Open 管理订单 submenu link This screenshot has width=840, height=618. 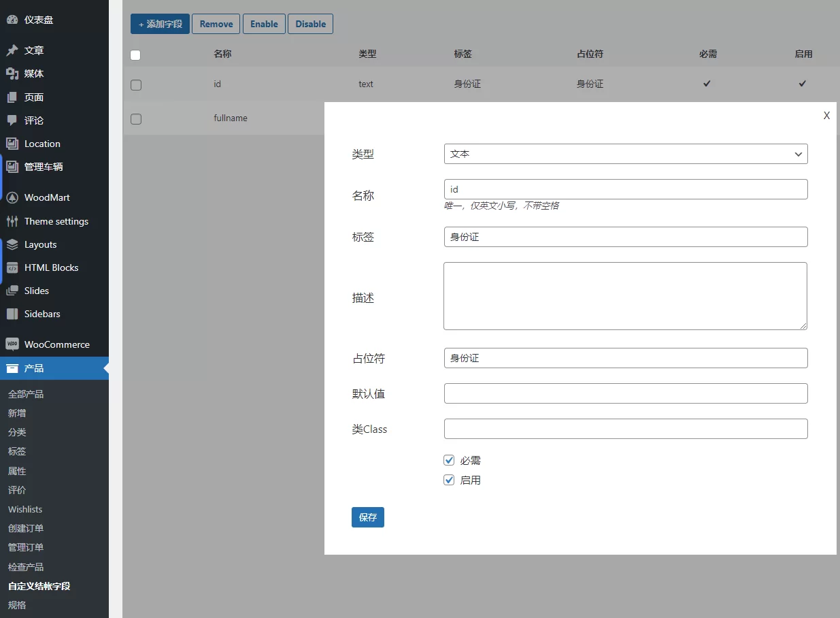[x=26, y=547]
